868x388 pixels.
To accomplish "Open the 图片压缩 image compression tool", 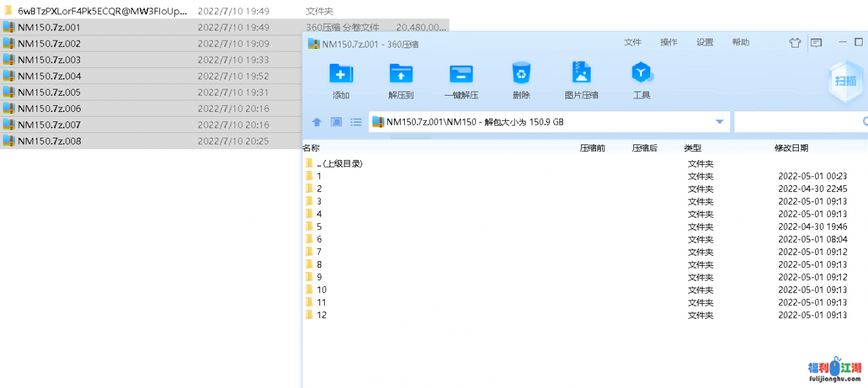I will pos(581,75).
